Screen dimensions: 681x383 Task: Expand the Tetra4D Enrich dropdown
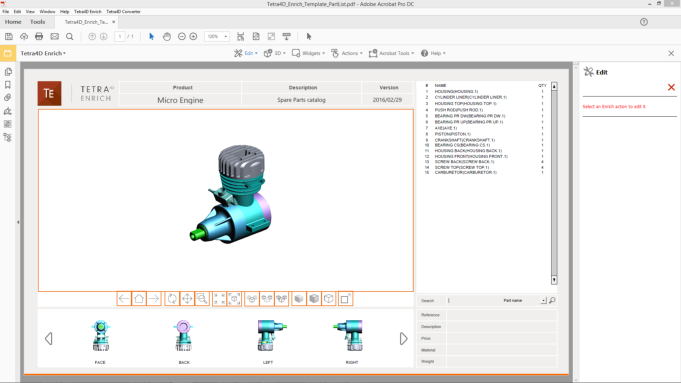tap(43, 53)
